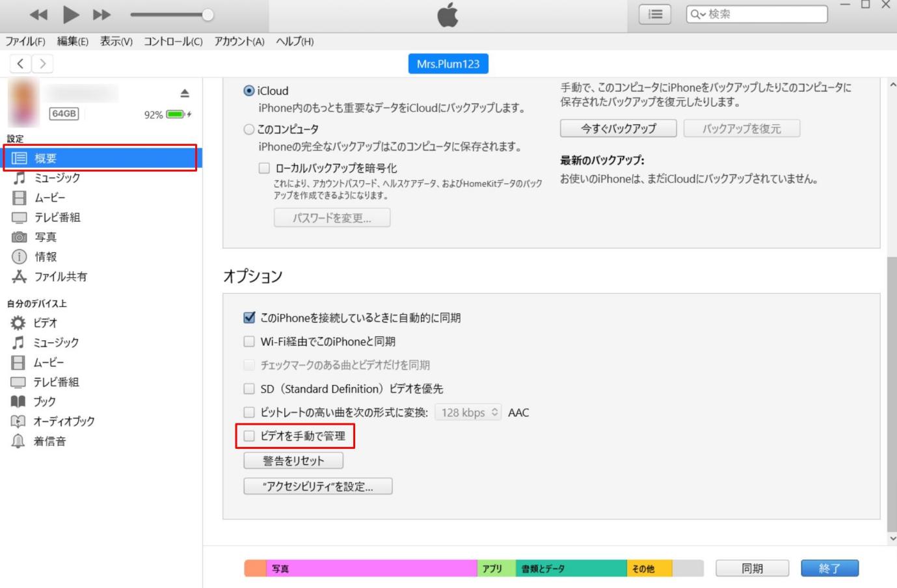Click the battery status icon
Viewport: 897px width, 588px height.
[x=178, y=114]
